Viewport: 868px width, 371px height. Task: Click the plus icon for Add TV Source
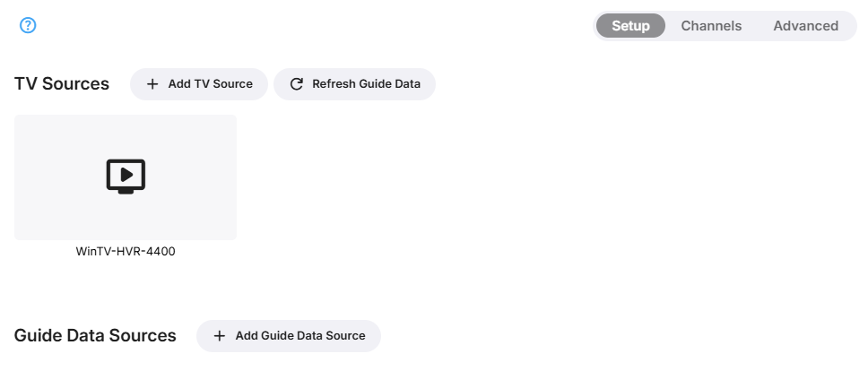coord(152,84)
